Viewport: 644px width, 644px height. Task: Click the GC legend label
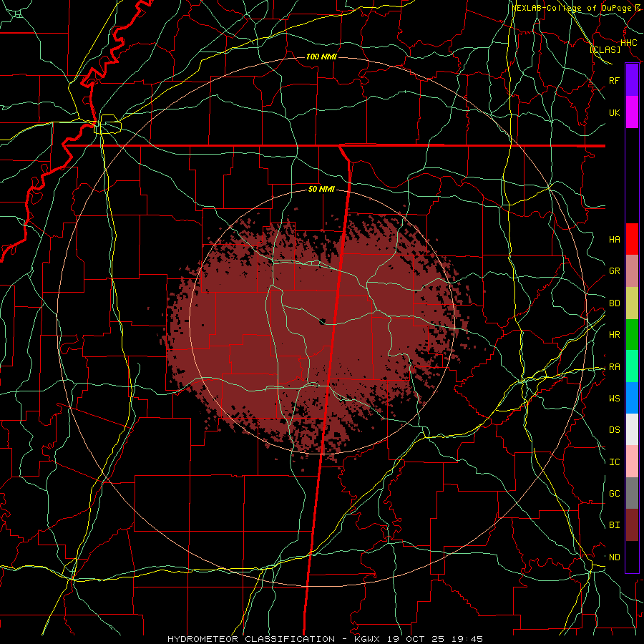coord(614,493)
